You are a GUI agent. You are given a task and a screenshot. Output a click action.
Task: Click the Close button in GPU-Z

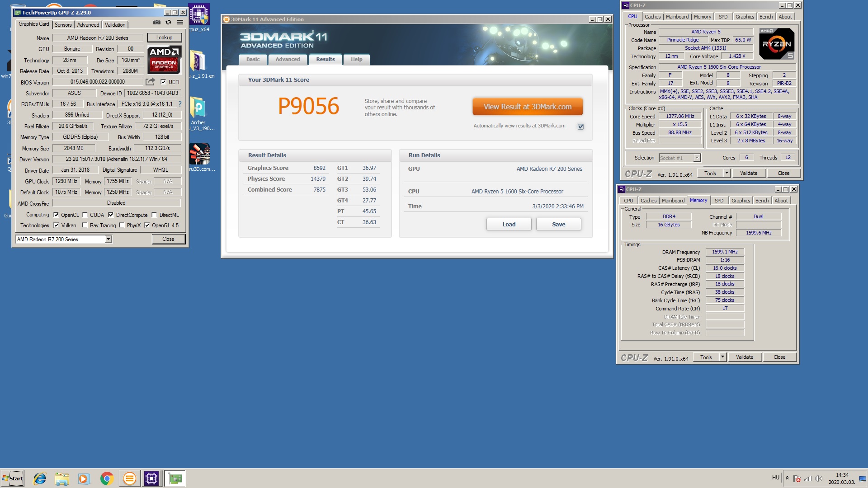click(168, 239)
